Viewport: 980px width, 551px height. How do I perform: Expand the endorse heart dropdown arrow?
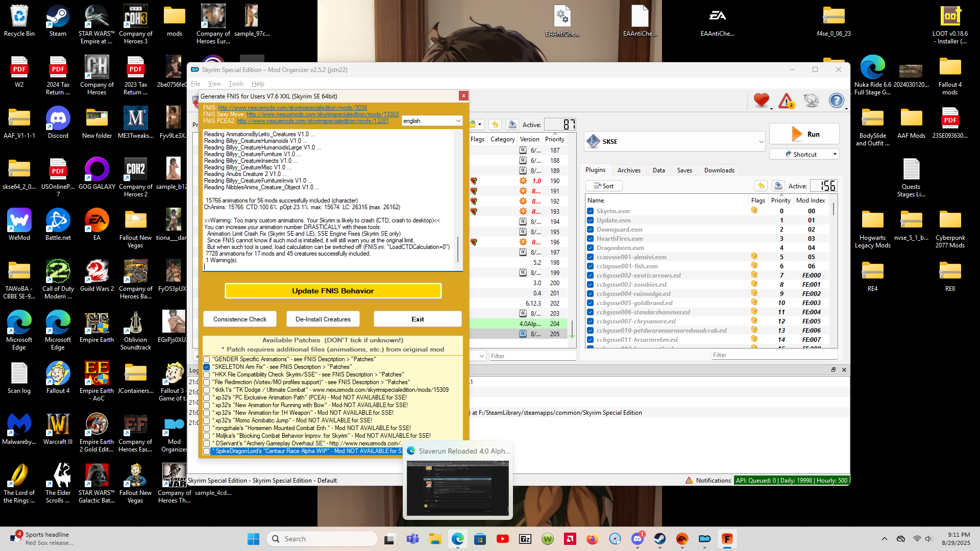coord(771,109)
